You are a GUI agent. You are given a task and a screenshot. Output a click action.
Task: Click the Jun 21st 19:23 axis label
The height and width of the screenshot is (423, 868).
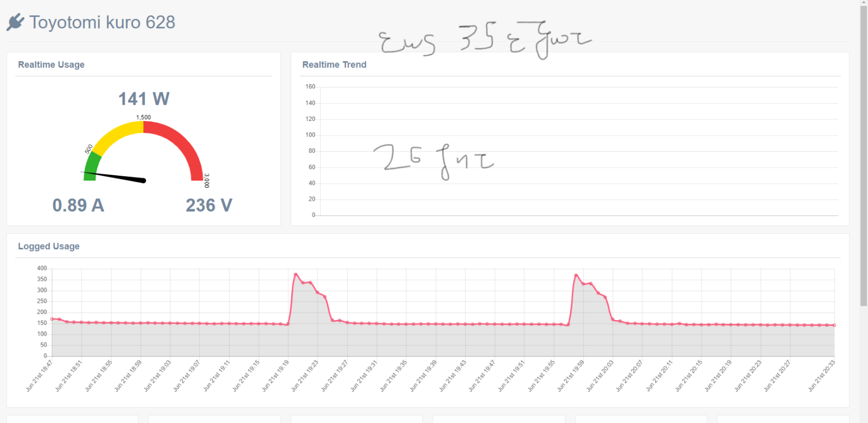tap(304, 375)
